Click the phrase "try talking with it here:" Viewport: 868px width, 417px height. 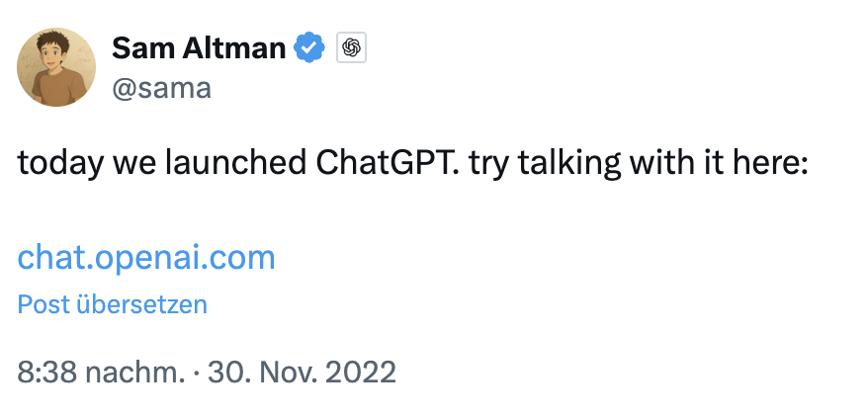click(x=639, y=164)
